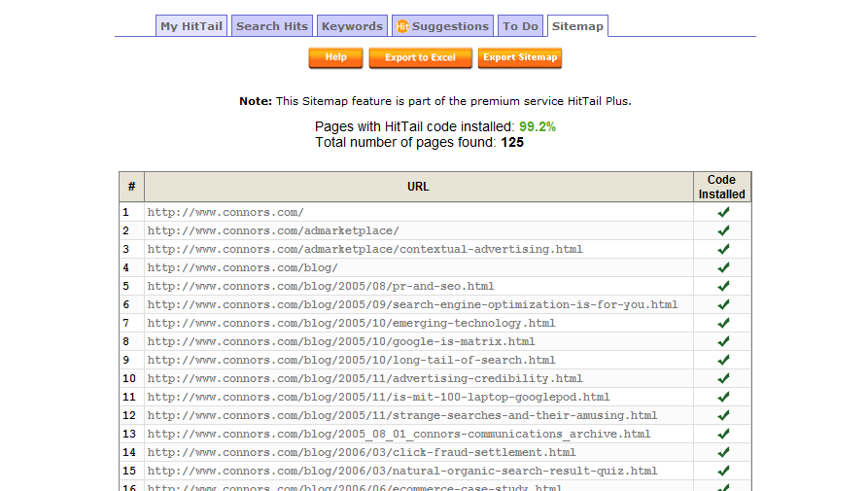Click the checkmark for click-fraud-settlement.html
This screenshot has width=868, height=491.
(x=723, y=452)
